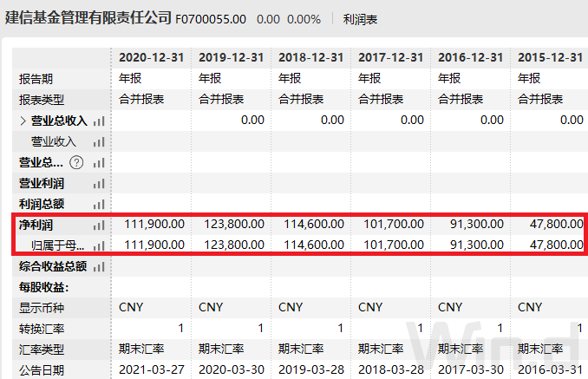
Task: Click CNY currency in 2020-12-31 column
Action: (131, 307)
